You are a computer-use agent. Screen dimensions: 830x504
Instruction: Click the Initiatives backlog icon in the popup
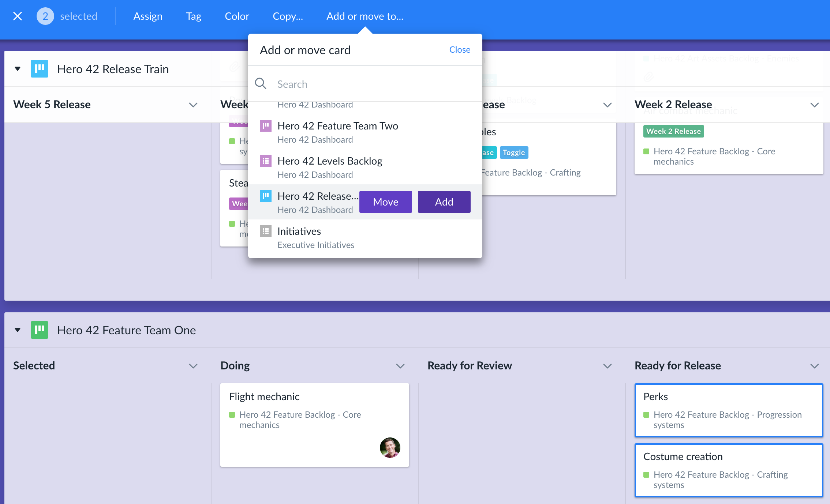point(265,231)
